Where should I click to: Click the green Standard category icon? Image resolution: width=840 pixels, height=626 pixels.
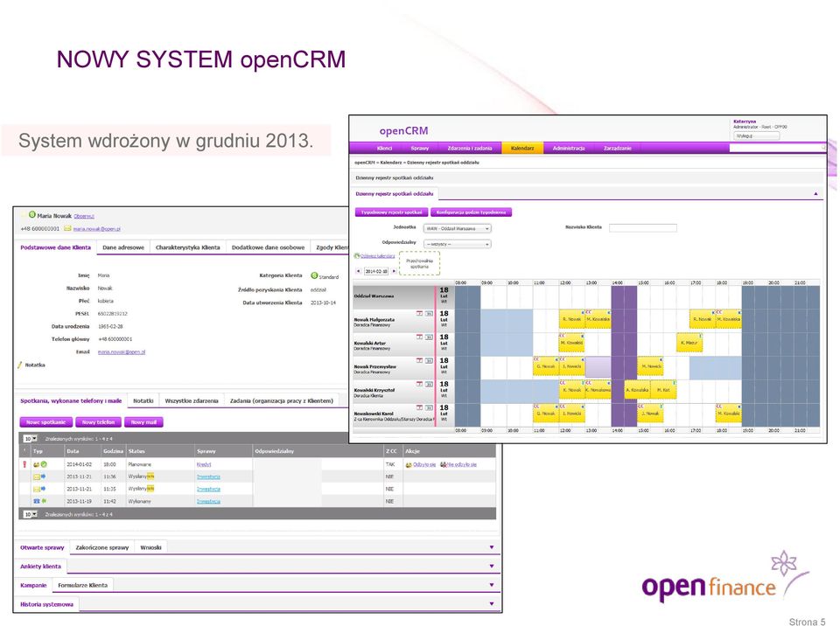point(314,275)
